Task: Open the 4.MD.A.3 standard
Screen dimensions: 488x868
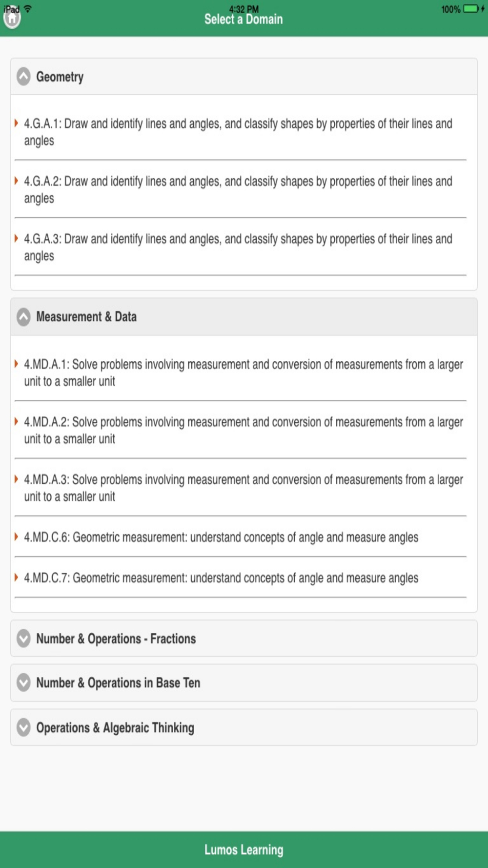Action: (243, 488)
